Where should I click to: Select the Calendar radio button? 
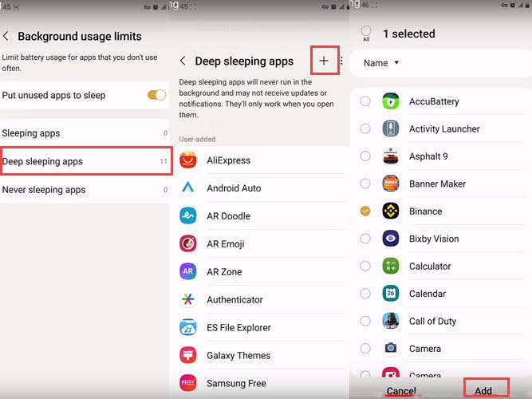coord(365,294)
